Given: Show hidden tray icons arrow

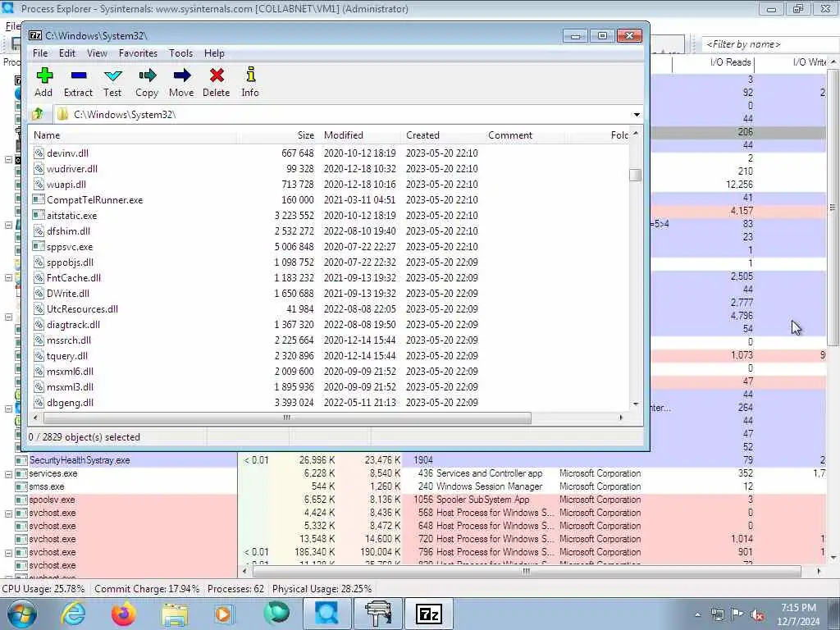Looking at the screenshot, I should point(697,615).
